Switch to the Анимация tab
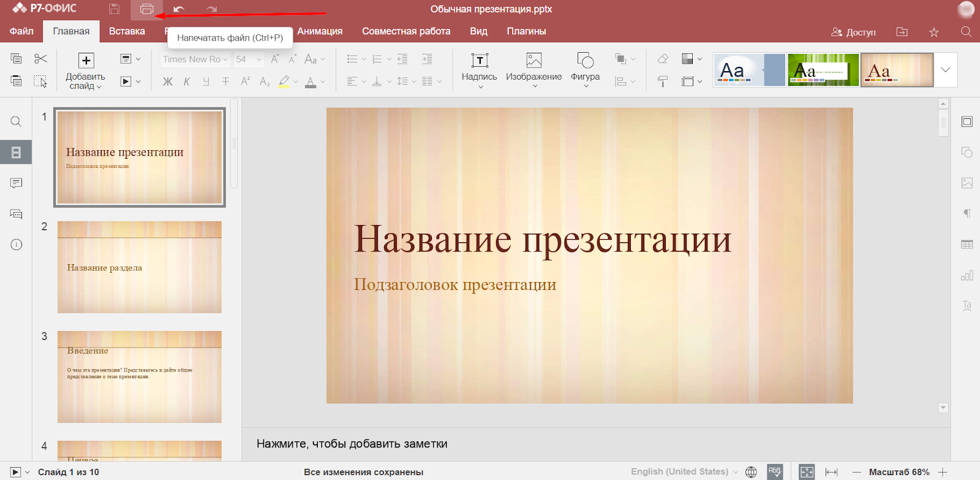980x480 pixels. coord(320,31)
